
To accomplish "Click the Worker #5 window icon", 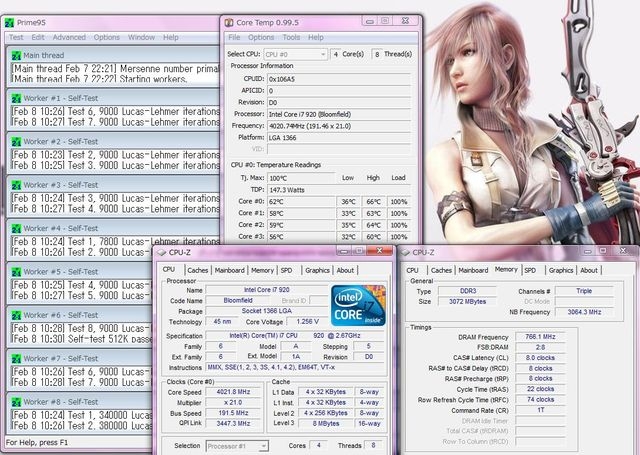I will point(16,272).
